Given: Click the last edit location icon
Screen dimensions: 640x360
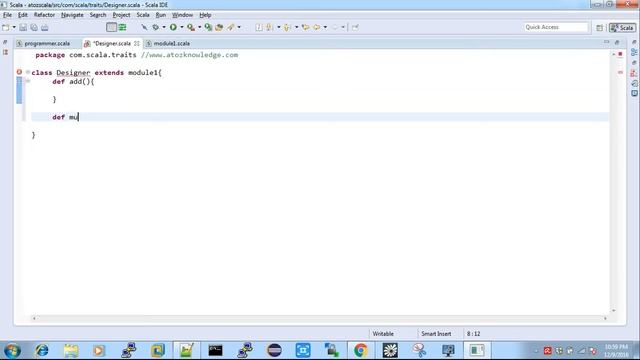Looking at the screenshot, I should coord(305,27).
